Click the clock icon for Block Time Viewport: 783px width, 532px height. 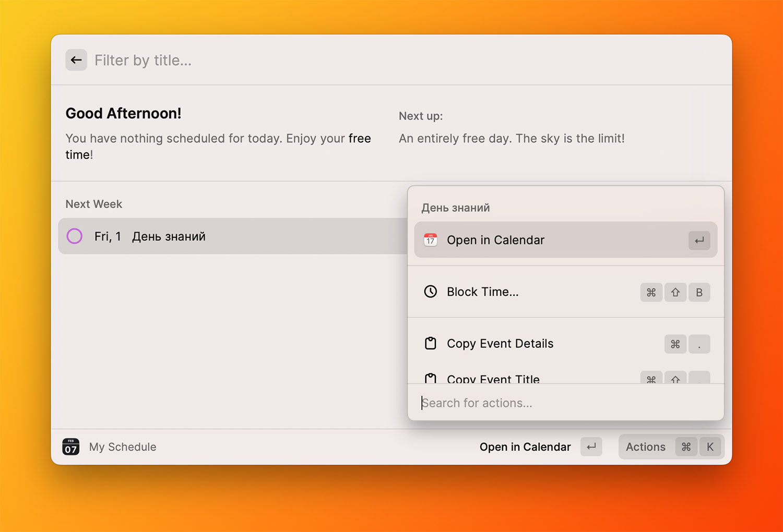pyautogui.click(x=430, y=292)
